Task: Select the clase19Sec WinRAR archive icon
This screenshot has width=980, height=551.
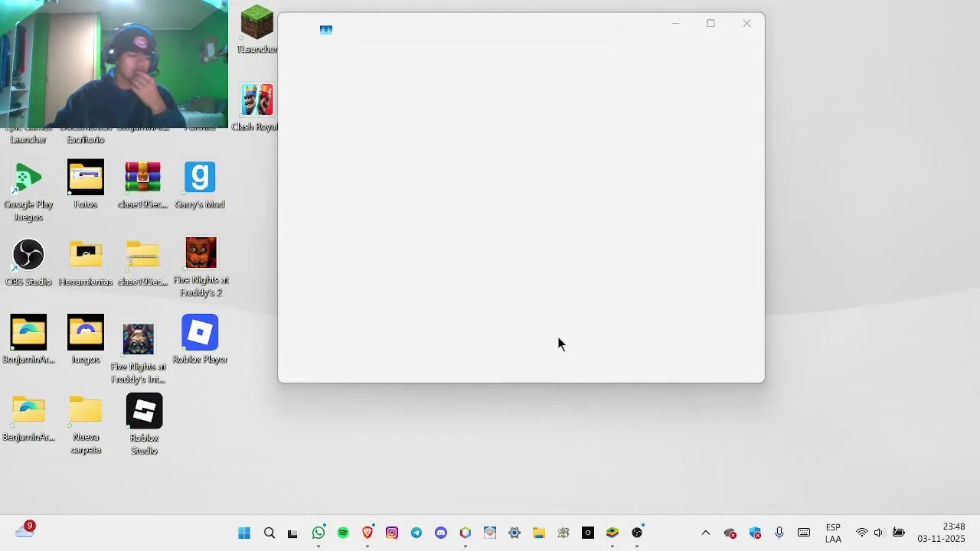Action: [x=142, y=184]
